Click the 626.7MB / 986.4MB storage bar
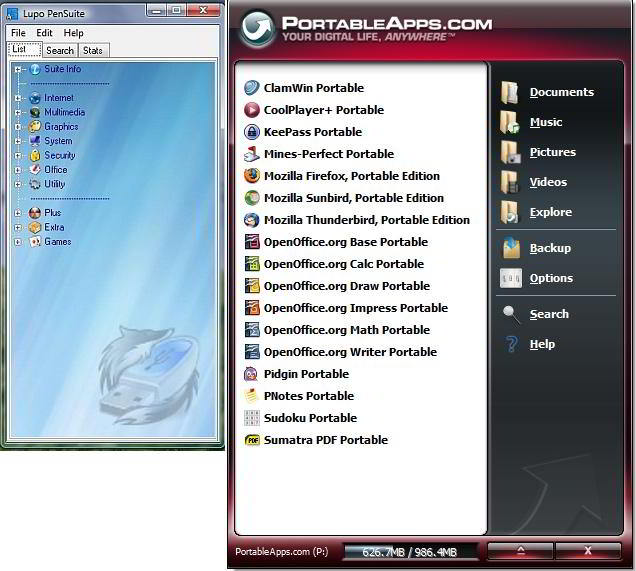 pyautogui.click(x=410, y=552)
